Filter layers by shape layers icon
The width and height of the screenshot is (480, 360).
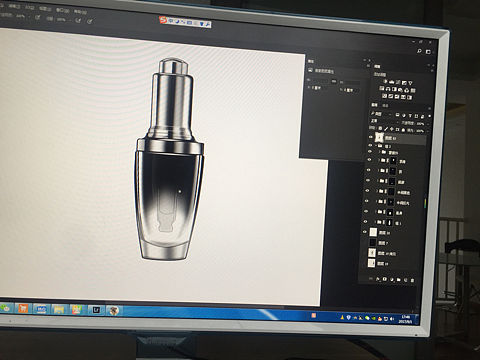416,116
